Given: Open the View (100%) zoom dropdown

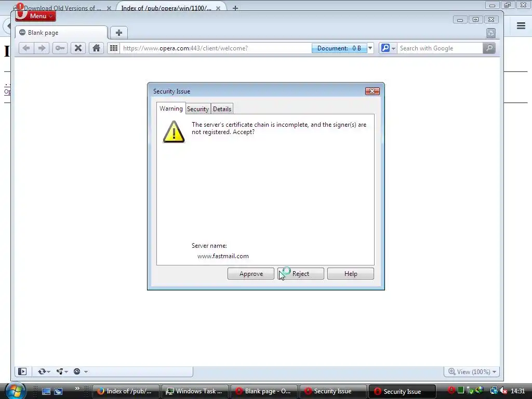Looking at the screenshot, I should (472, 372).
